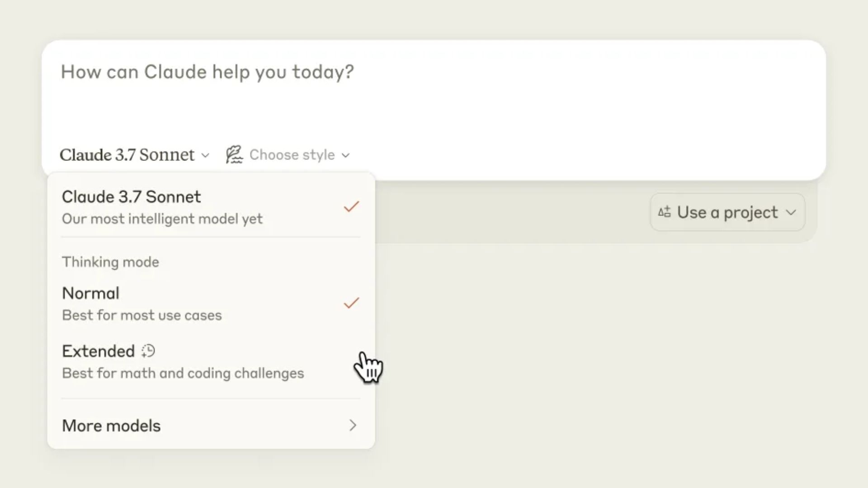Click the chevron after Choose style
Screen dimensions: 868x488
click(x=347, y=155)
